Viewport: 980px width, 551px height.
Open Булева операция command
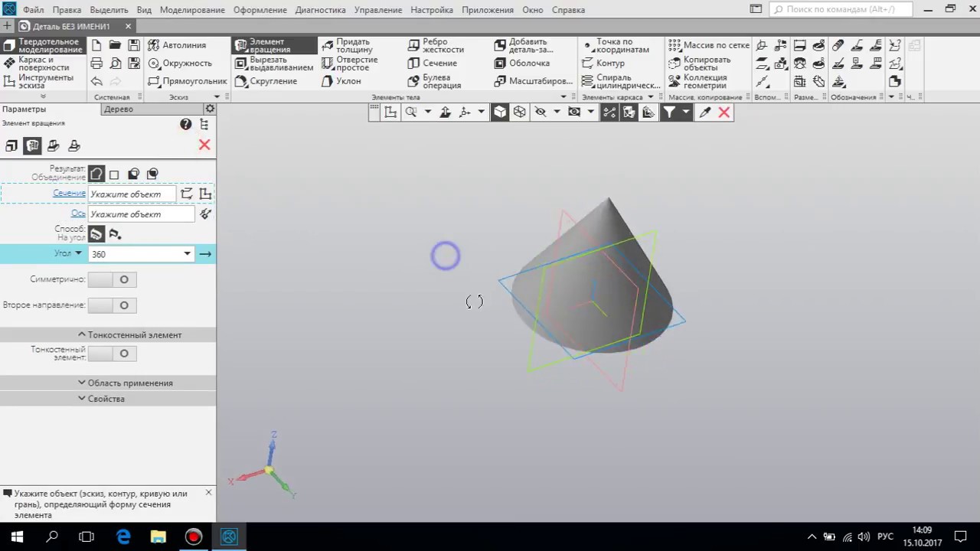click(x=435, y=81)
